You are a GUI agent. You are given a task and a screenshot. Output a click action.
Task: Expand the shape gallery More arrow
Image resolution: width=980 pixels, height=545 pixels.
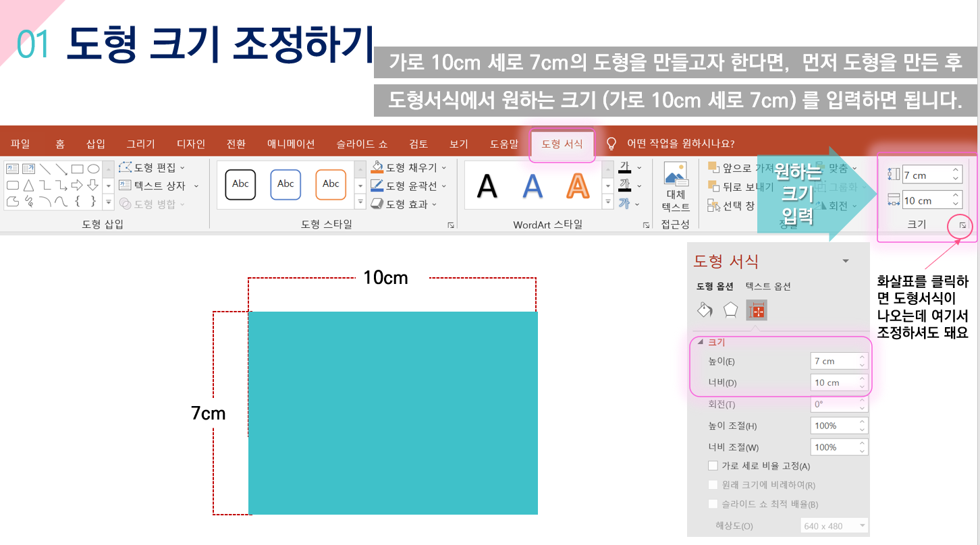(x=108, y=201)
